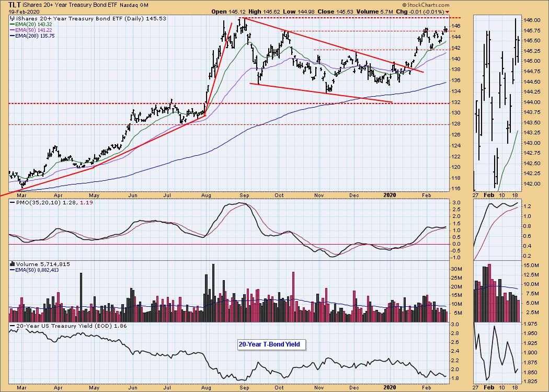Select the green EMA(20) legend line swatch

pos(13,25)
